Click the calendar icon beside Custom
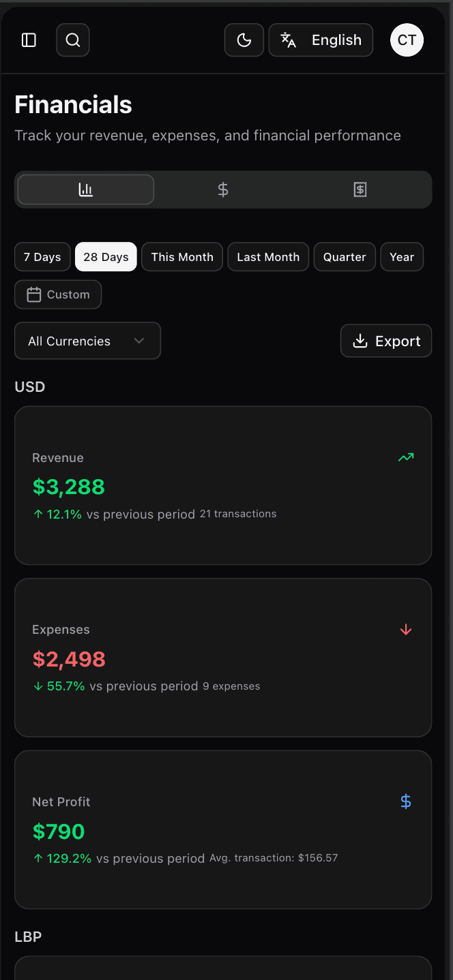 coord(33,294)
